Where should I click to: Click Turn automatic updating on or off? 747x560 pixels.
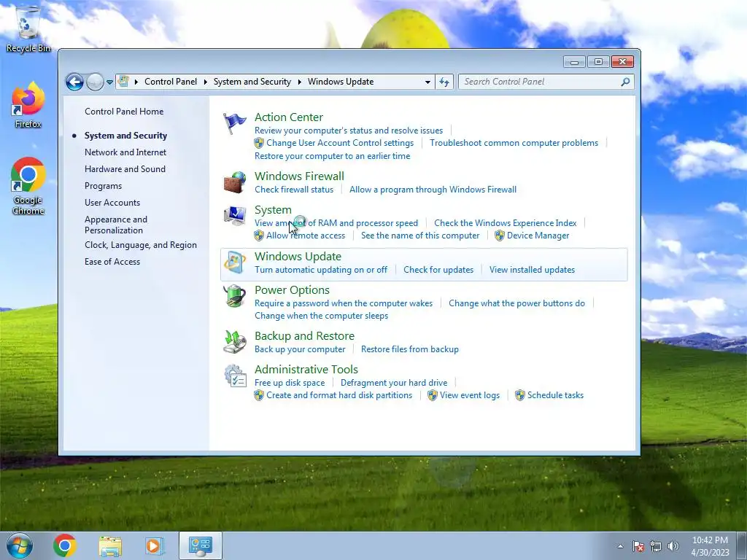pos(321,270)
